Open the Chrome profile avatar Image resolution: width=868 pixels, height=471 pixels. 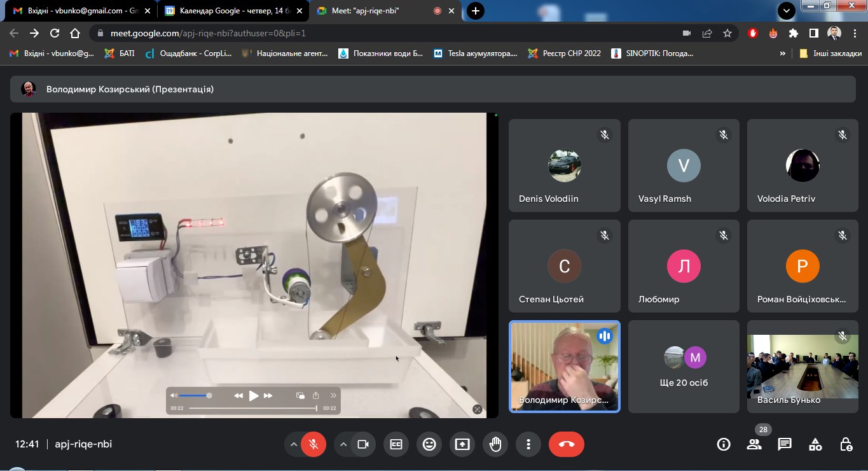click(x=834, y=33)
